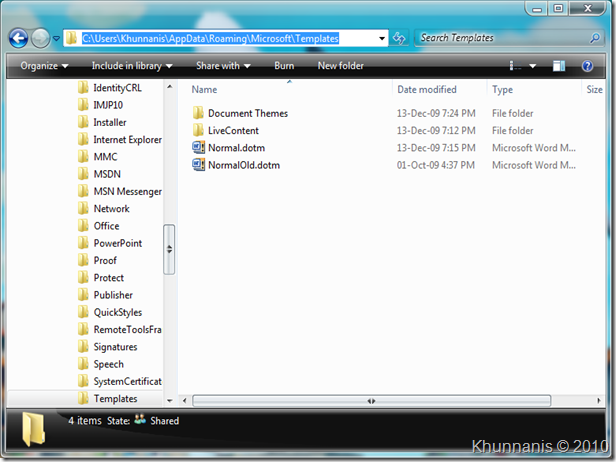Click the Document Themes file name
The height and width of the screenshot is (462, 616).
coord(248,113)
